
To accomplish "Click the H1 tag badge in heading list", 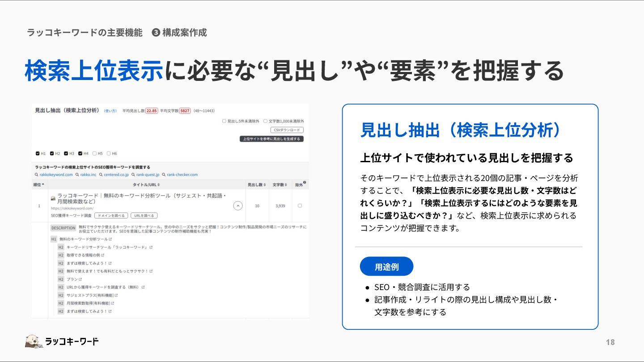I will (x=54, y=240).
